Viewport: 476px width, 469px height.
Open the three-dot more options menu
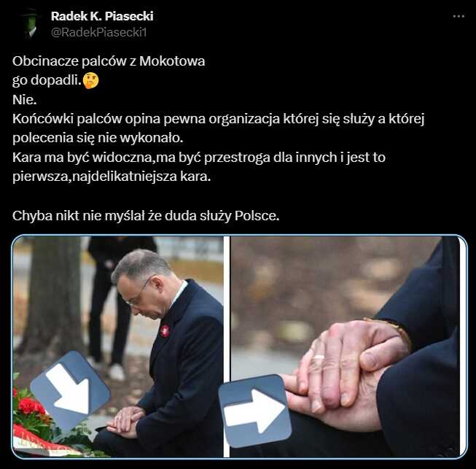pos(459,16)
